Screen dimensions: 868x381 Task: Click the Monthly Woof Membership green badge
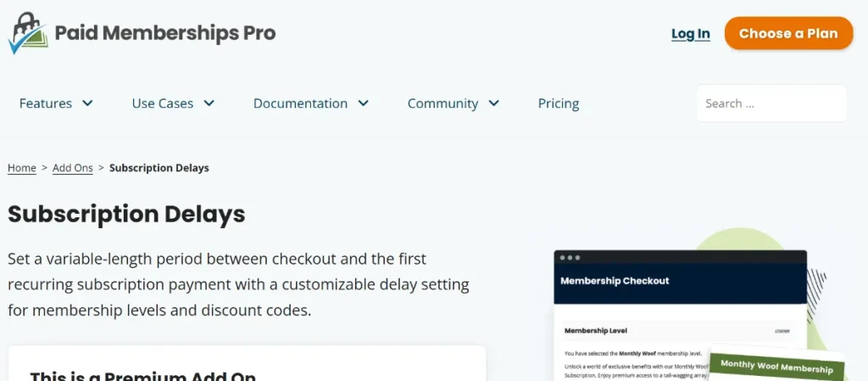pos(776,366)
